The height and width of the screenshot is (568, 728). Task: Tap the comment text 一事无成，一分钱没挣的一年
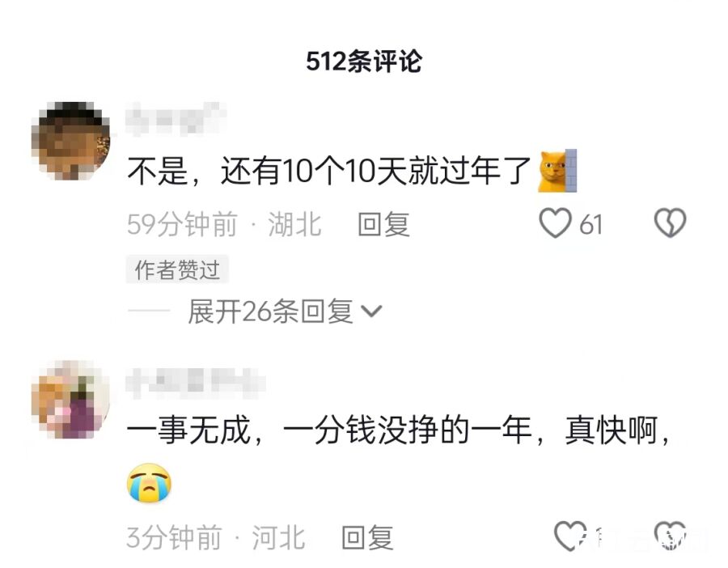(328, 430)
